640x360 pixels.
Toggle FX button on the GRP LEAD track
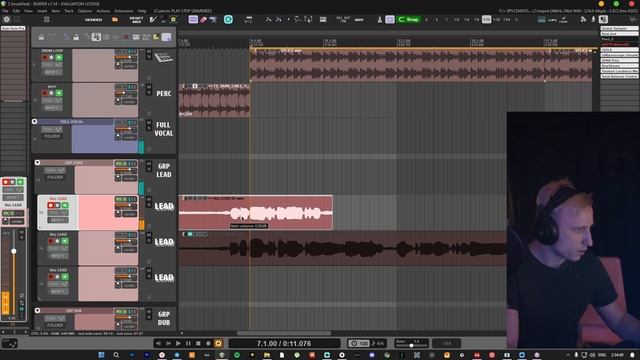point(121,164)
